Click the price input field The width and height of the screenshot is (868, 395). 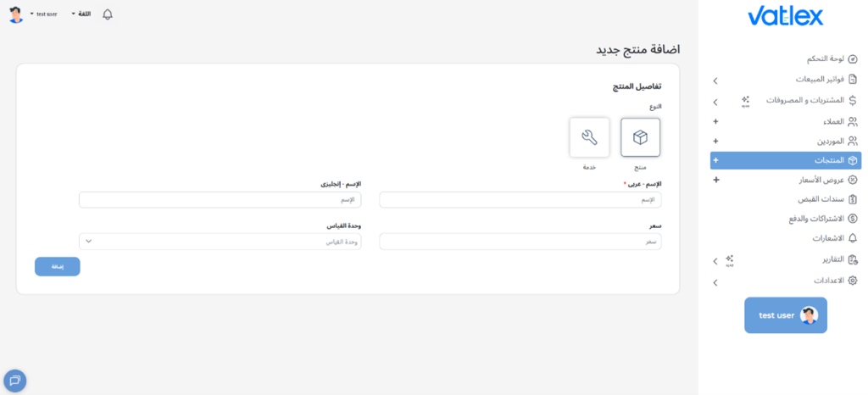point(520,242)
